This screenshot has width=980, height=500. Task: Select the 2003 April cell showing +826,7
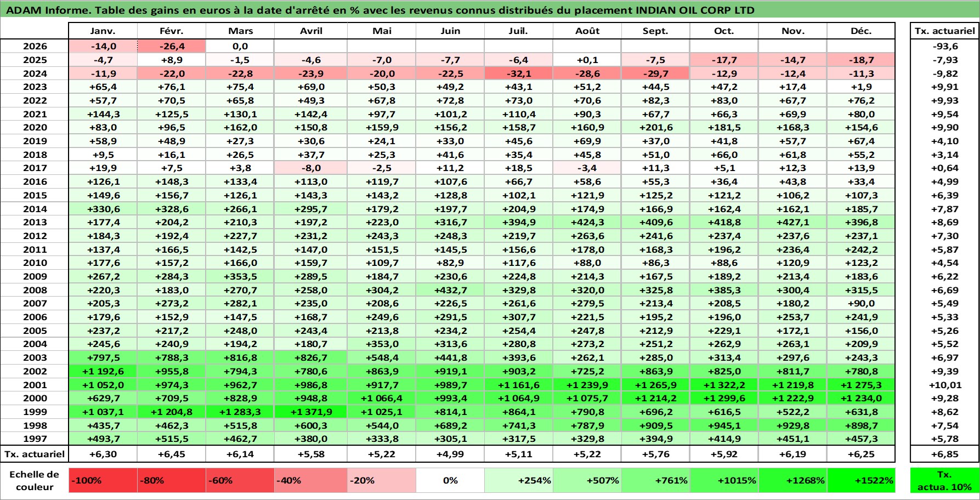coord(311,358)
